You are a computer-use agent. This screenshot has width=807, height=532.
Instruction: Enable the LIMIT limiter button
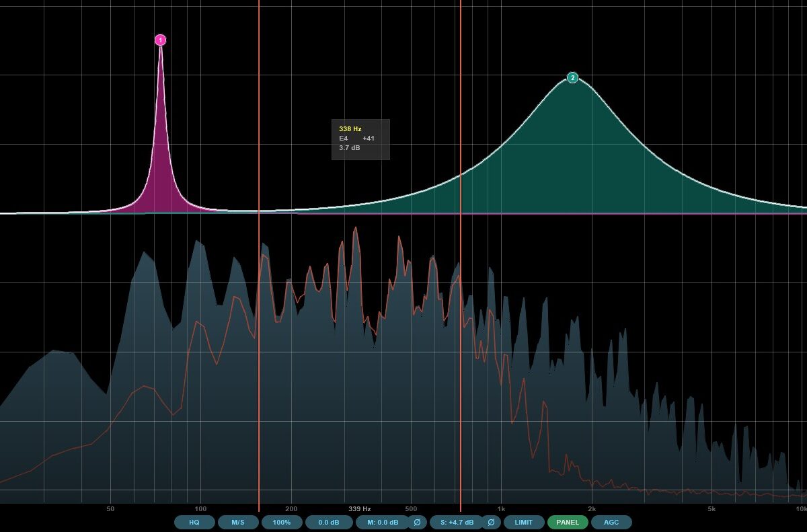523,523
